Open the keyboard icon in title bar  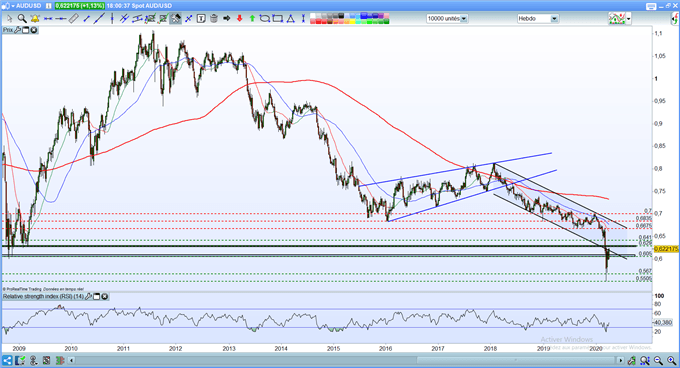click(x=651, y=6)
